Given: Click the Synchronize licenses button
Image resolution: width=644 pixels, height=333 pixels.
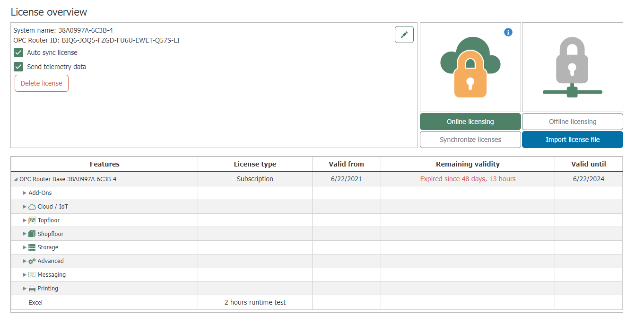Looking at the screenshot, I should click(x=470, y=140).
